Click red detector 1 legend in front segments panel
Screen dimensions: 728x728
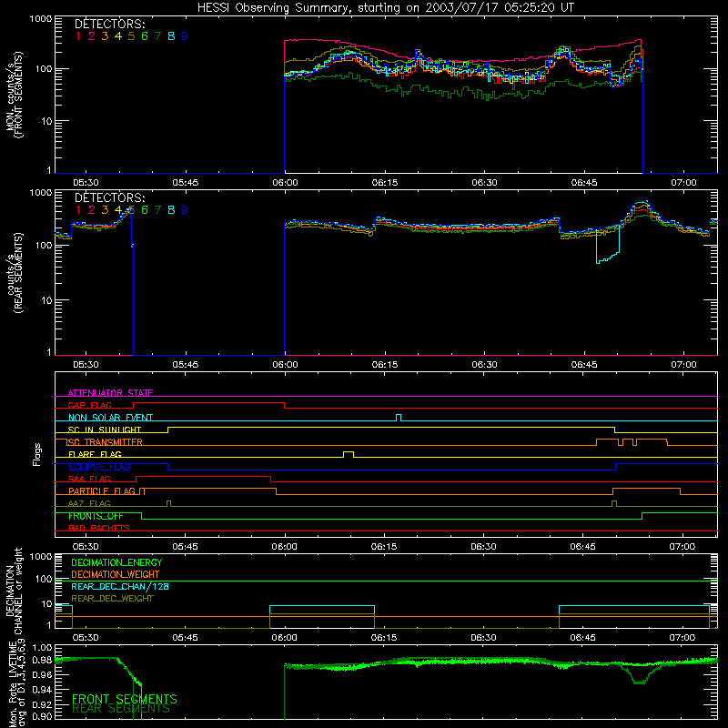(78, 36)
